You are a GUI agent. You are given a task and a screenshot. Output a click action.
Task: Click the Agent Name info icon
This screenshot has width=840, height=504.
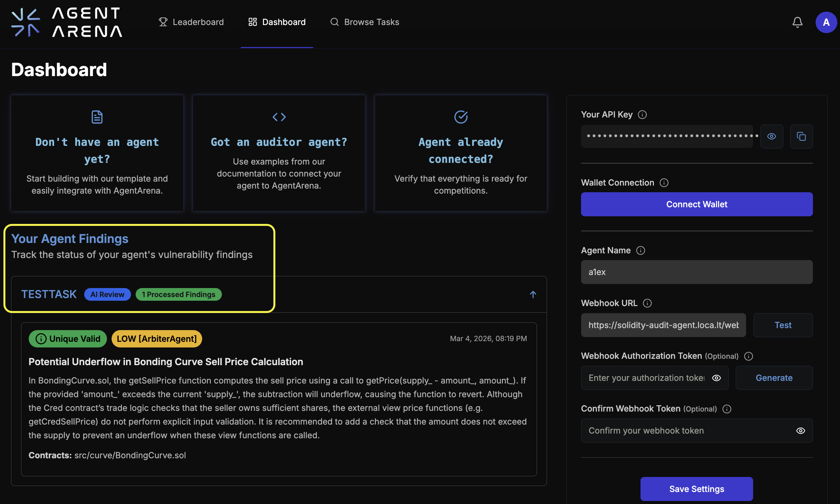[641, 251]
